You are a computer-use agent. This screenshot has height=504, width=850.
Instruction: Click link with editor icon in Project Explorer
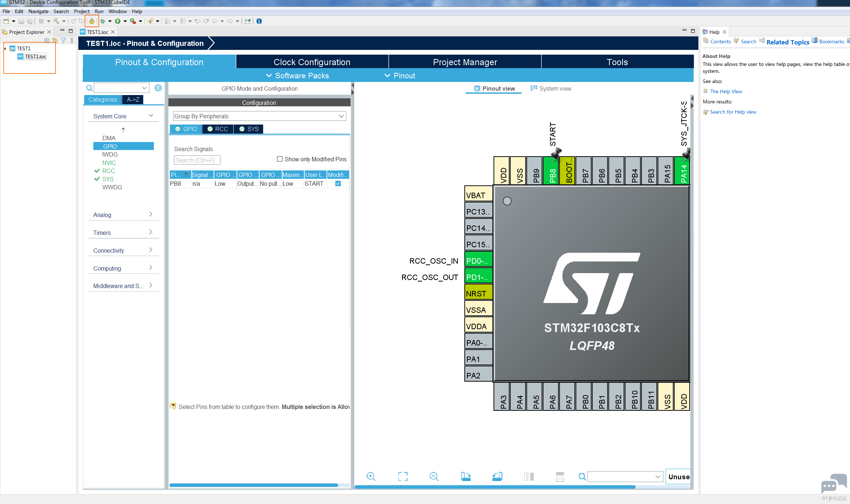(x=55, y=40)
